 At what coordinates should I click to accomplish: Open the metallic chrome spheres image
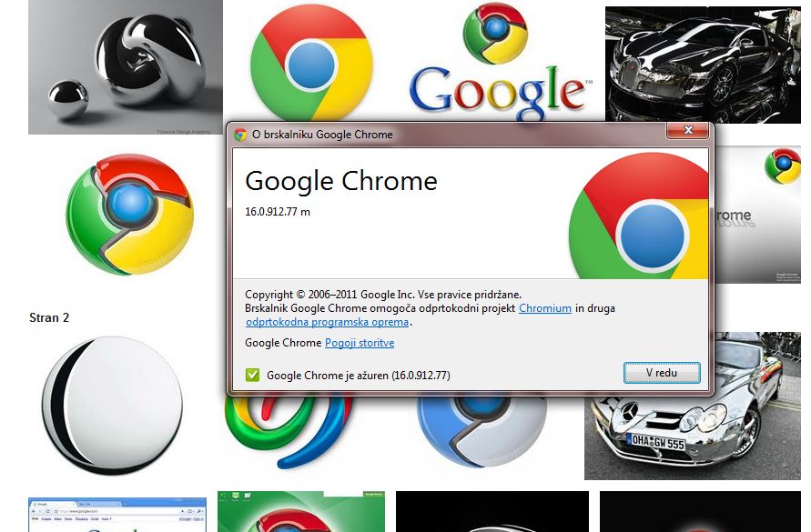click(x=126, y=66)
